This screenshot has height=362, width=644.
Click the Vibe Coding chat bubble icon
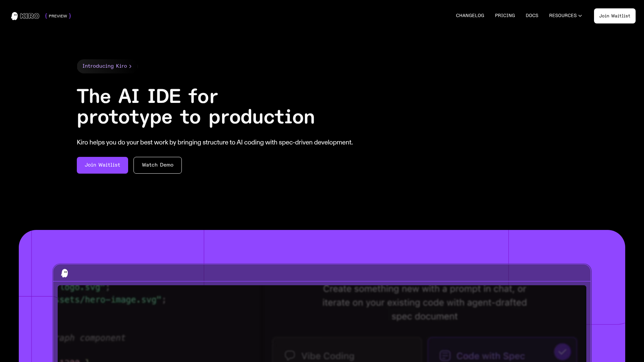point(290,355)
